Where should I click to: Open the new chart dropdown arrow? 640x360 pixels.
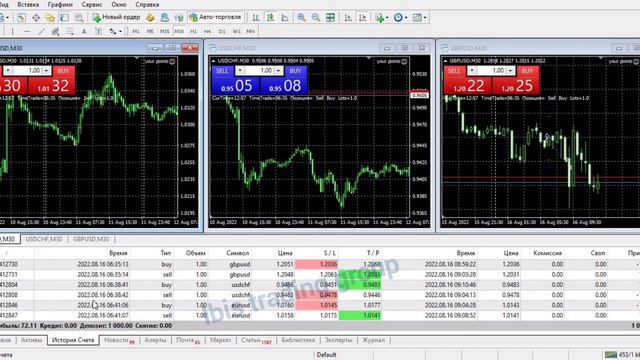coord(7,17)
